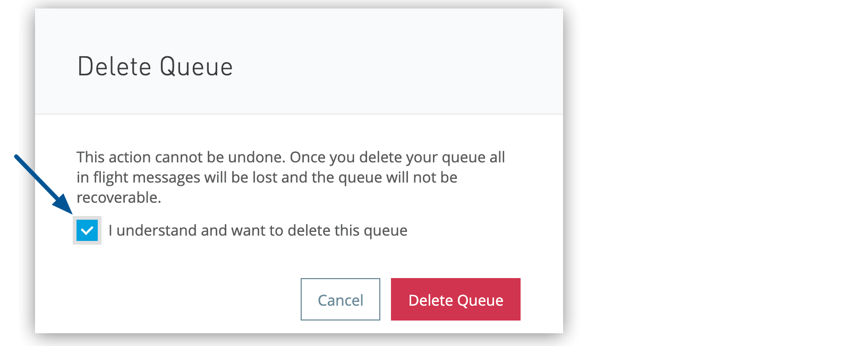Confirm with the red Delete Queue button
This screenshot has height=346, width=868.
point(455,300)
